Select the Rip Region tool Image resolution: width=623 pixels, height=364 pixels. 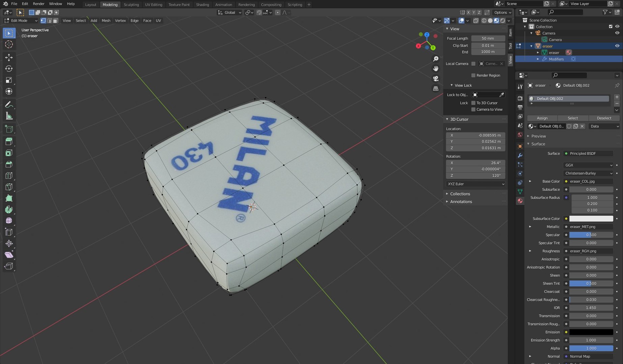[x=9, y=266]
